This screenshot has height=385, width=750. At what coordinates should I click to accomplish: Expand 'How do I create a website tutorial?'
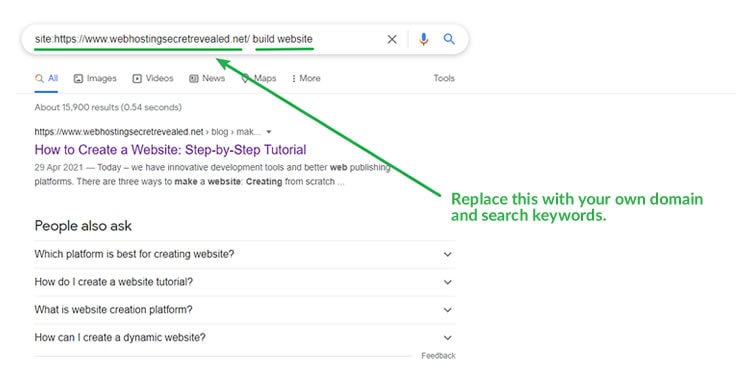point(244,282)
